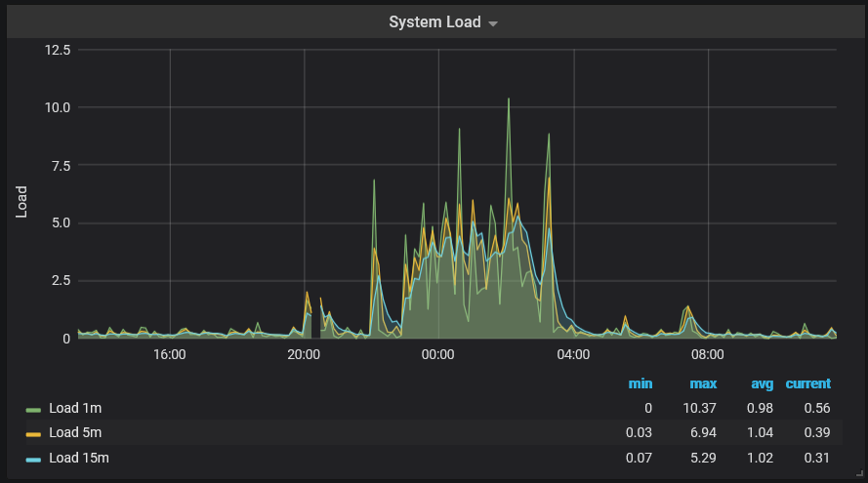Sort legend by the avg column
The width and height of the screenshot is (868, 483).
[x=762, y=383]
